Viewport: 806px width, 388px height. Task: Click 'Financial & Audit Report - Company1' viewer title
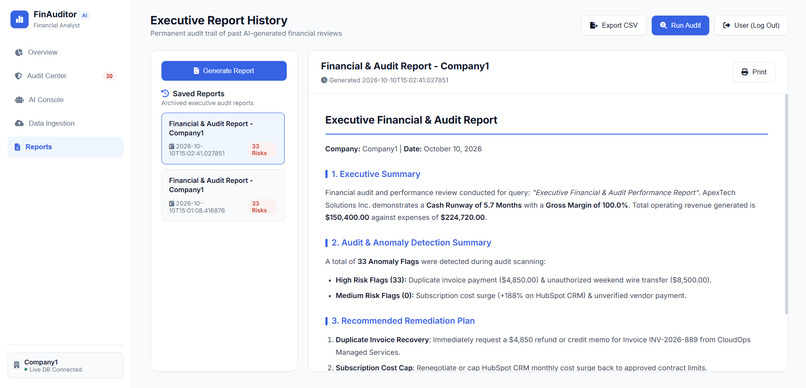[x=405, y=66]
